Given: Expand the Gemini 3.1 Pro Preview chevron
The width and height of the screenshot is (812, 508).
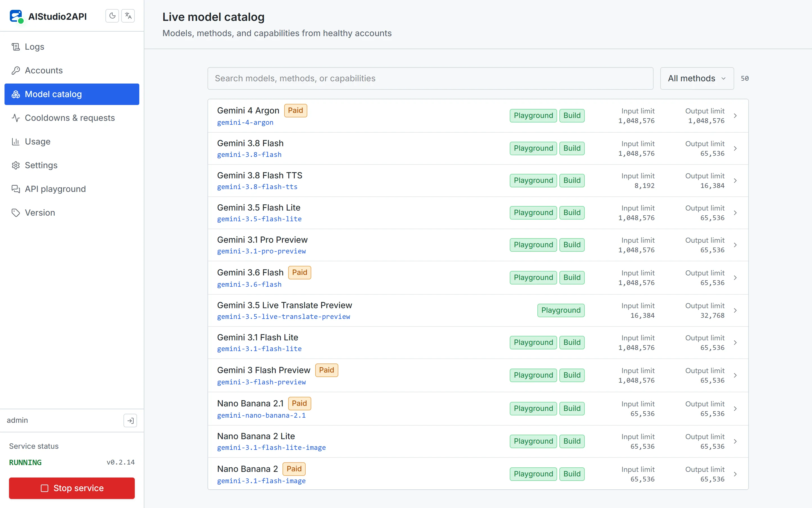Looking at the screenshot, I should coord(735,245).
